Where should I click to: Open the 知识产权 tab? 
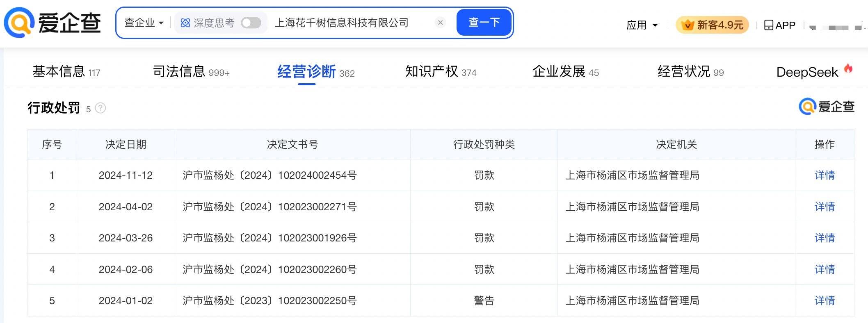[x=441, y=72]
